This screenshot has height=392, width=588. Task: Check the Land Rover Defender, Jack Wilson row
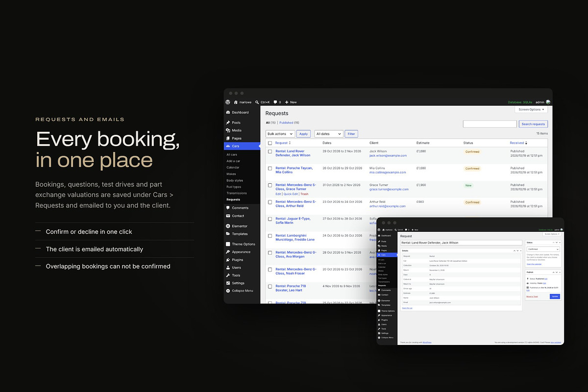tap(270, 151)
